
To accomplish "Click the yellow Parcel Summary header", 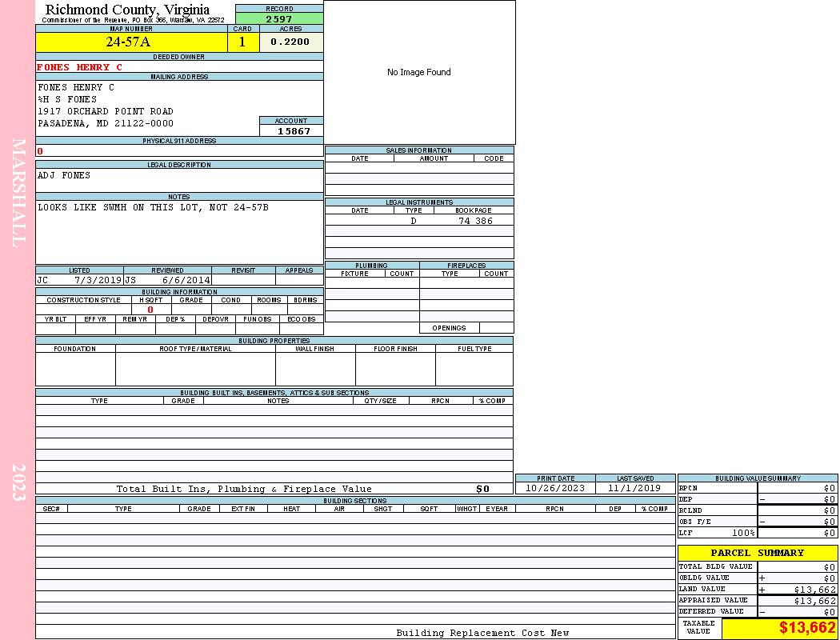I will tap(757, 553).
